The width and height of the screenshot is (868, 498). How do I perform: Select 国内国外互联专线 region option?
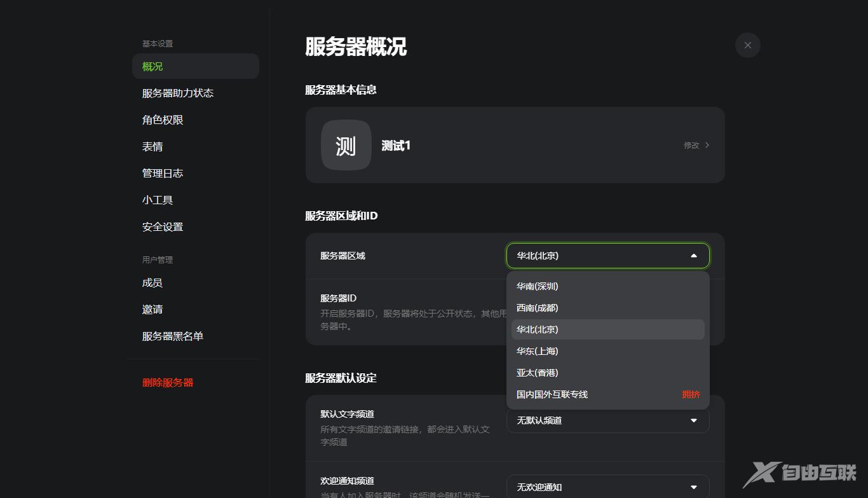click(x=608, y=394)
